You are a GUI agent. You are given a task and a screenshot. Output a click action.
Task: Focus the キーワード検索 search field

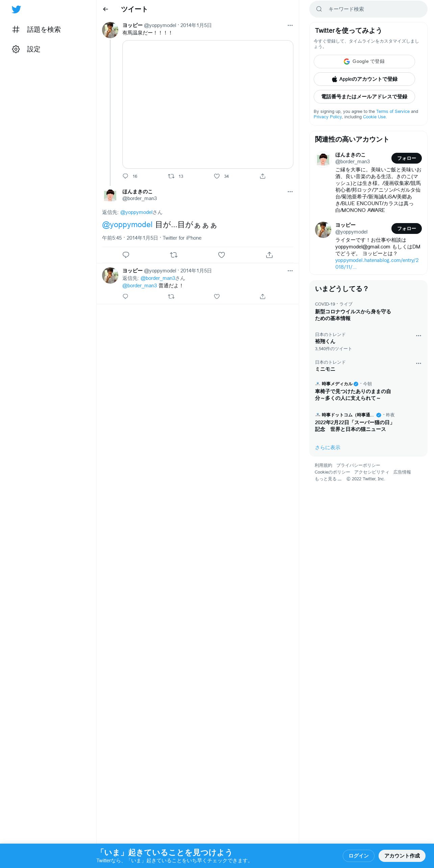point(368,9)
